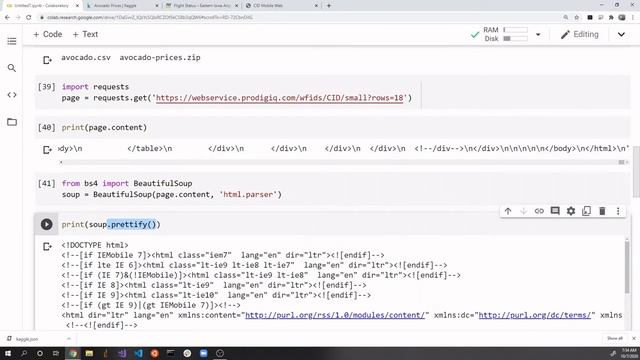The image size is (640, 360).
Task: Open the zoom magnifier in address bar
Action: pyautogui.click(x=566, y=17)
